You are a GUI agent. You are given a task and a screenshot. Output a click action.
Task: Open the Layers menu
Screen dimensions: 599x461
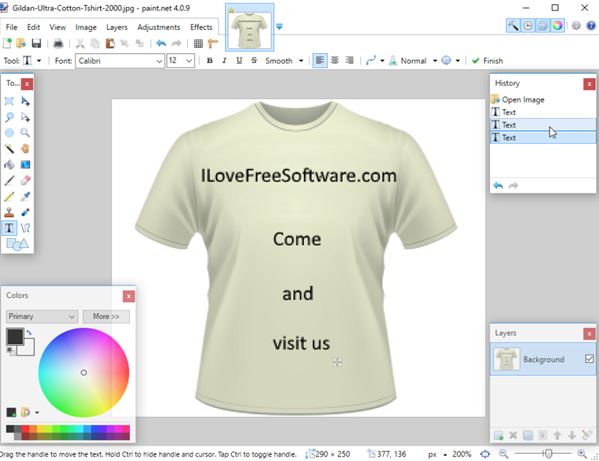pyautogui.click(x=117, y=27)
